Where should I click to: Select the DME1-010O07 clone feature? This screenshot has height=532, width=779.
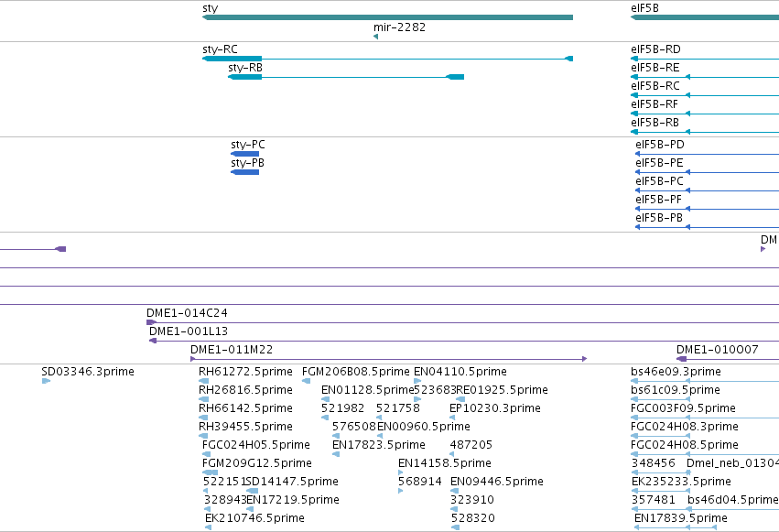(x=728, y=359)
